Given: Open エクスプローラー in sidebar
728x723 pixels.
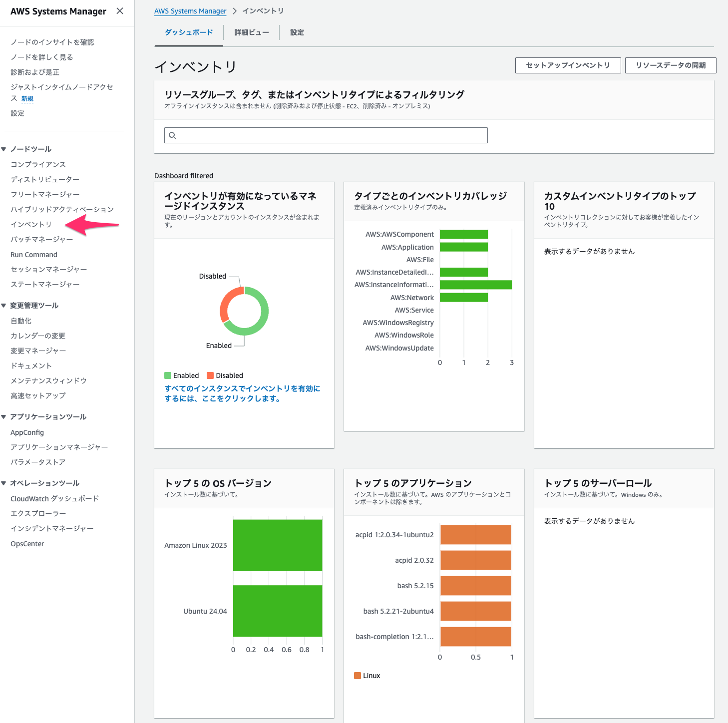Looking at the screenshot, I should coord(38,514).
